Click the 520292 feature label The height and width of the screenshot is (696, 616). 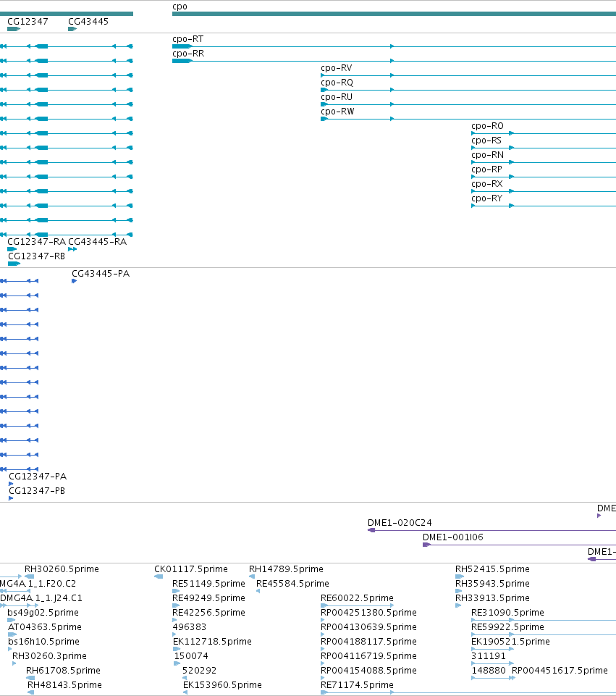199,671
